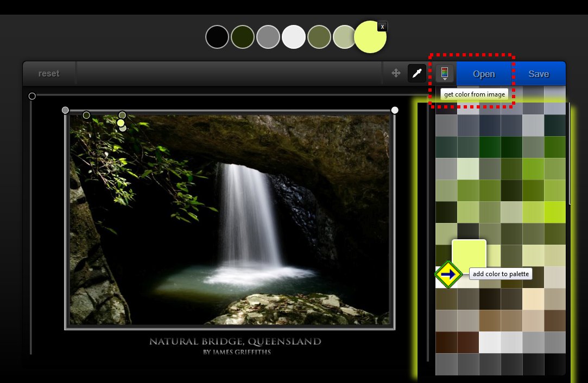Select the gray palette circle

coord(268,37)
